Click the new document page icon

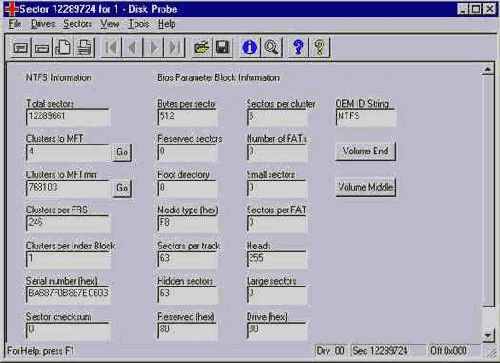(x=63, y=47)
